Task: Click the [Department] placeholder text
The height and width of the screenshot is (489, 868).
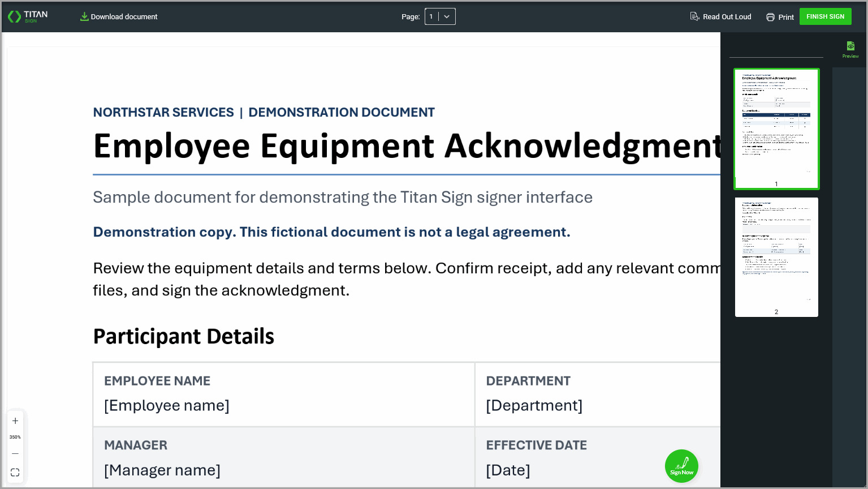Action: pyautogui.click(x=534, y=405)
